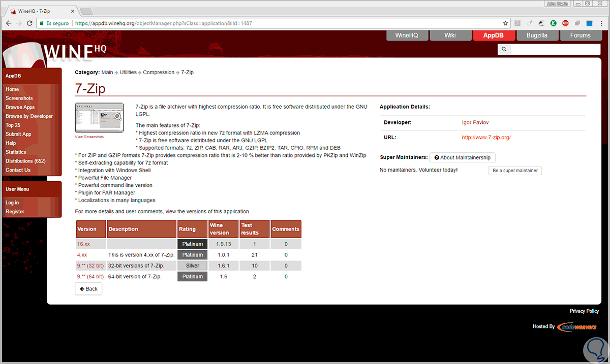
Task: Click Be a super maintainer button
Action: (515, 171)
